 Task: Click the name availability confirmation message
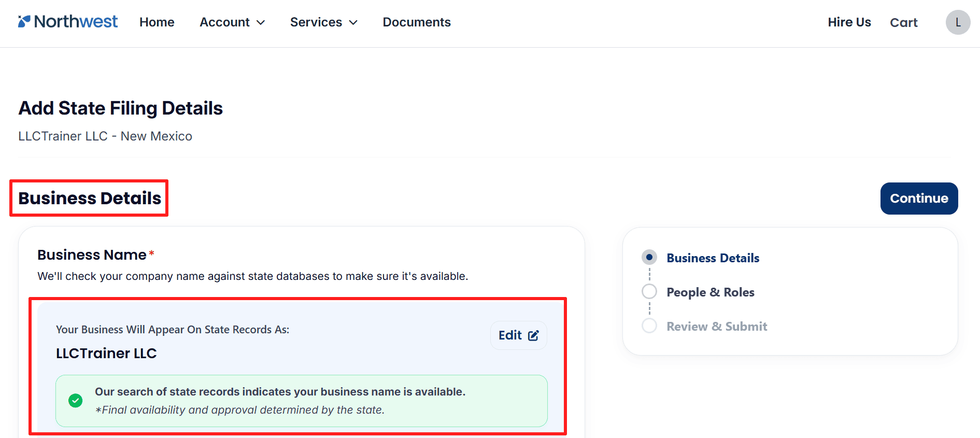pos(280,392)
